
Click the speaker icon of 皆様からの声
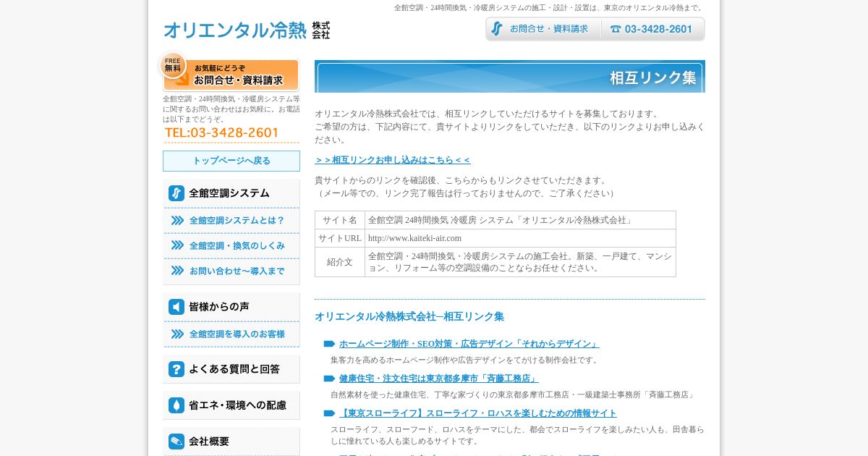(176, 307)
